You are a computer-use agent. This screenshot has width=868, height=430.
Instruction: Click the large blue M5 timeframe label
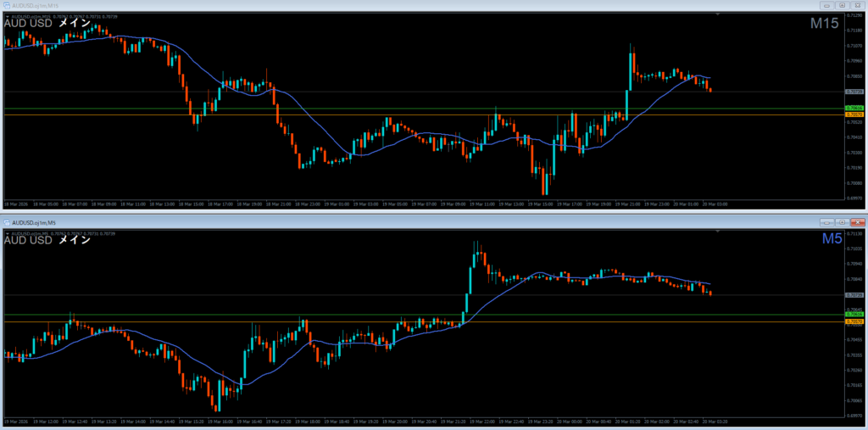[832, 239]
